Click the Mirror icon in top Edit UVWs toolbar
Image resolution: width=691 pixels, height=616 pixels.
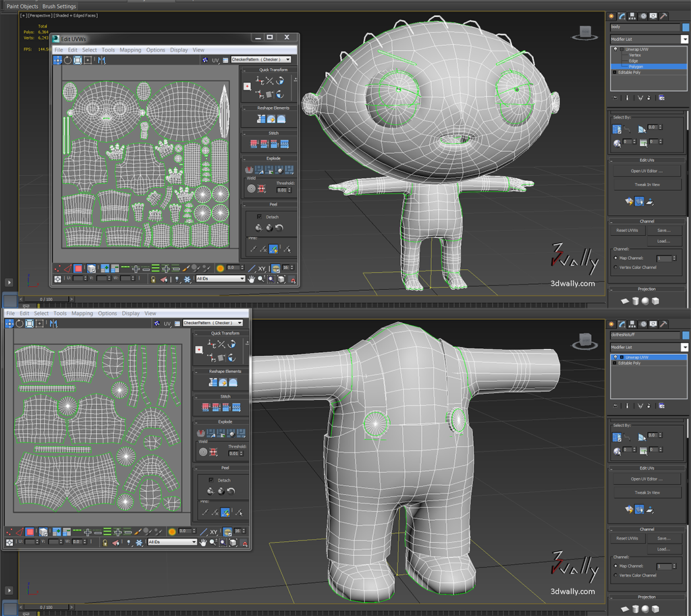coord(102,60)
